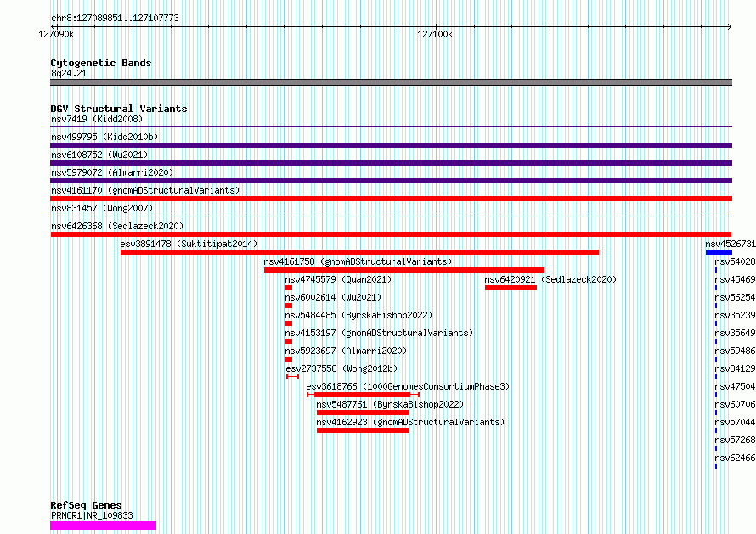Open the PRNCR1|NR_109833 gene label

point(92,515)
